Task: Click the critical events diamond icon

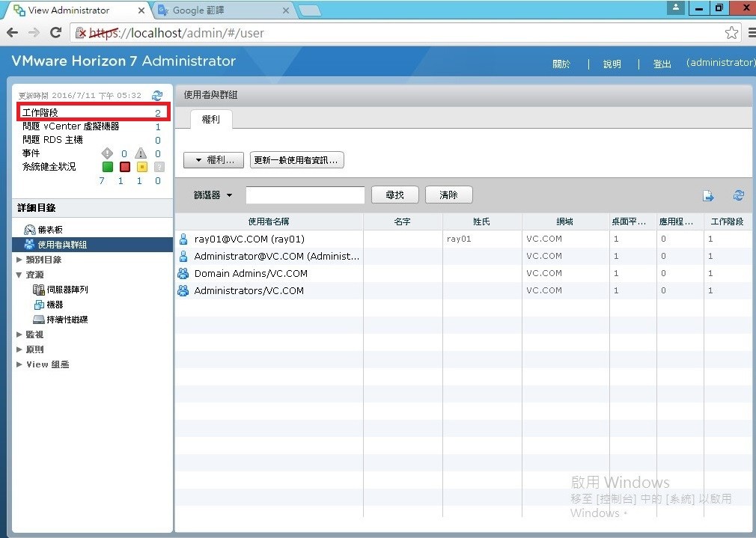Action: (x=107, y=153)
